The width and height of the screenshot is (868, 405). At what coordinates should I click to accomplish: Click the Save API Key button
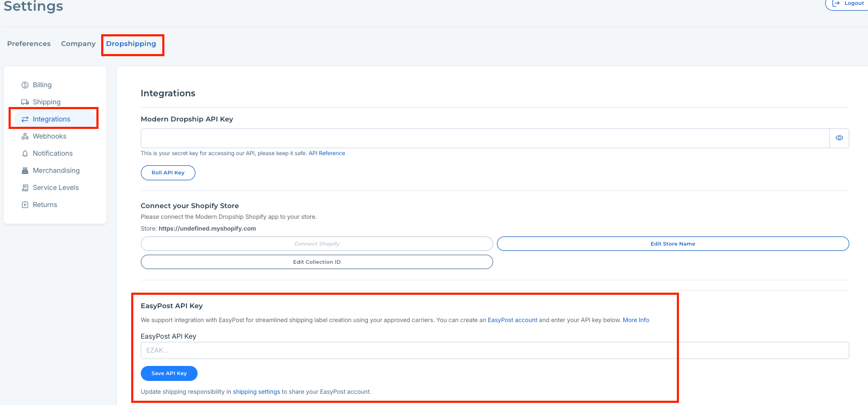[x=169, y=373]
